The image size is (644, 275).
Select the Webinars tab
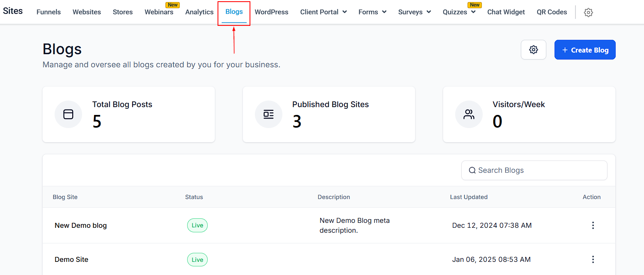click(x=159, y=12)
